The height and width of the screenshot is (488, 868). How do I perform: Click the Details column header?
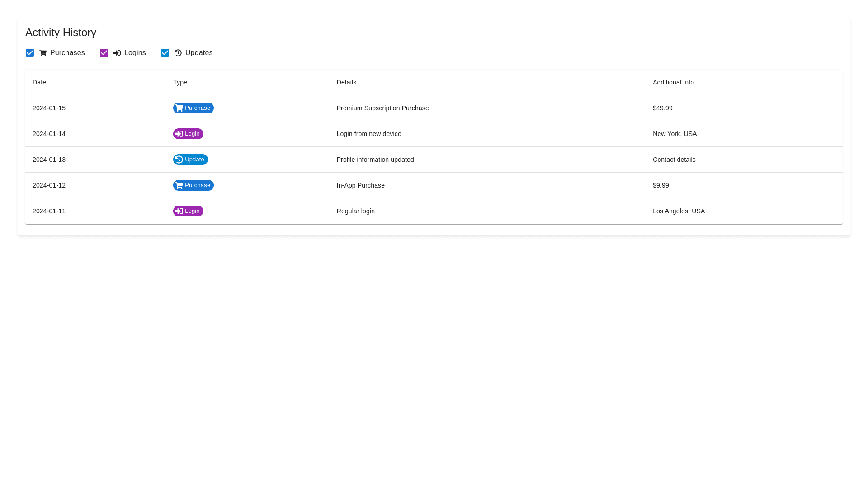[x=346, y=82]
